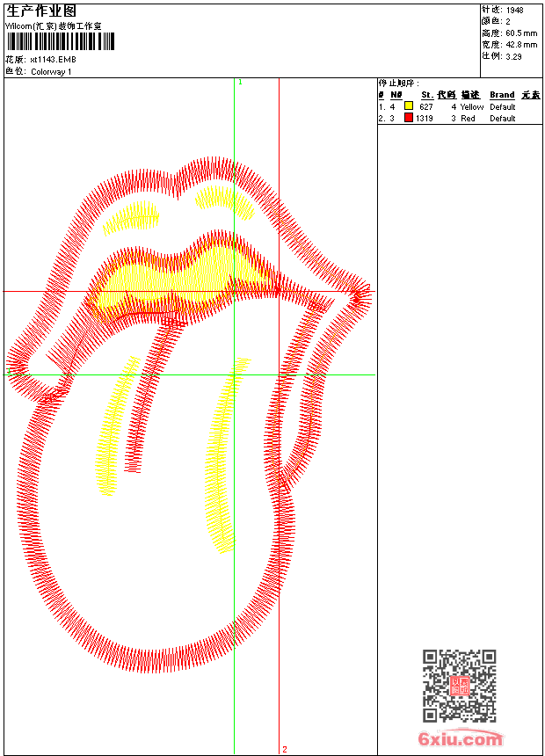Viewport: 545px width, 756px height.
Task: Click the 描述 column header
Action: pyautogui.click(x=470, y=95)
